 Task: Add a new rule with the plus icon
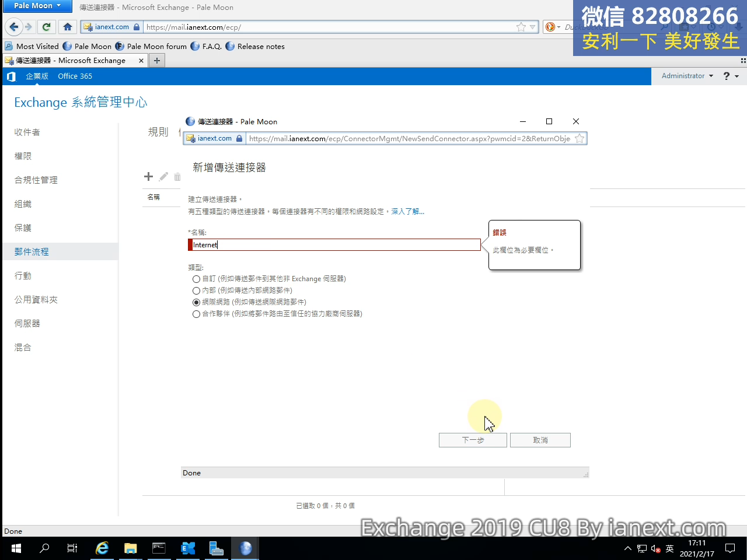148,176
